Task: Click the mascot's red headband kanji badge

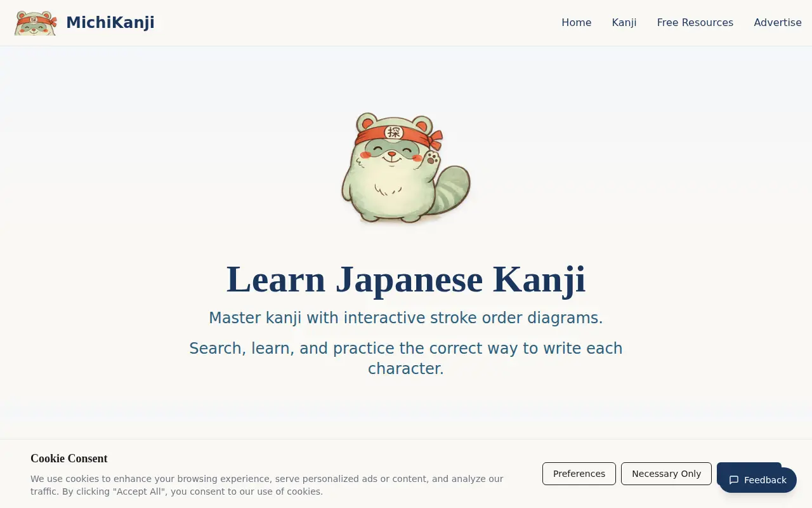Action: [394, 132]
